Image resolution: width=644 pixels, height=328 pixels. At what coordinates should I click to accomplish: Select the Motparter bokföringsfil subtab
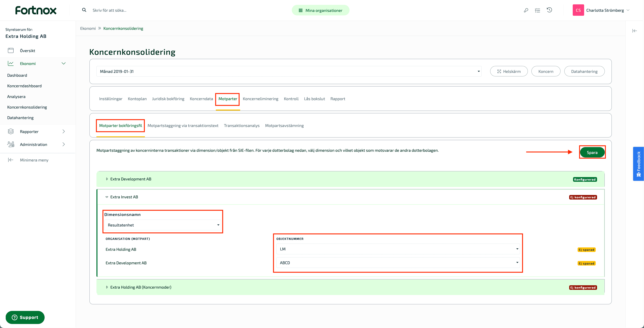point(121,125)
